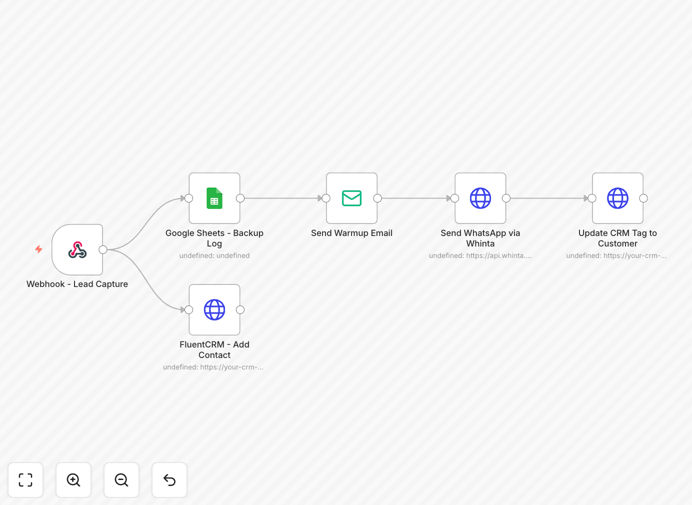Click the Google Sheets node output connector
Image resolution: width=692 pixels, height=505 pixels.
point(240,198)
